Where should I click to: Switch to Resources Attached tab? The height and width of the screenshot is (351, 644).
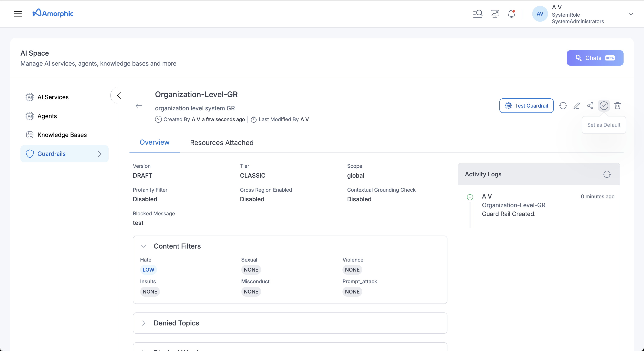tap(221, 142)
